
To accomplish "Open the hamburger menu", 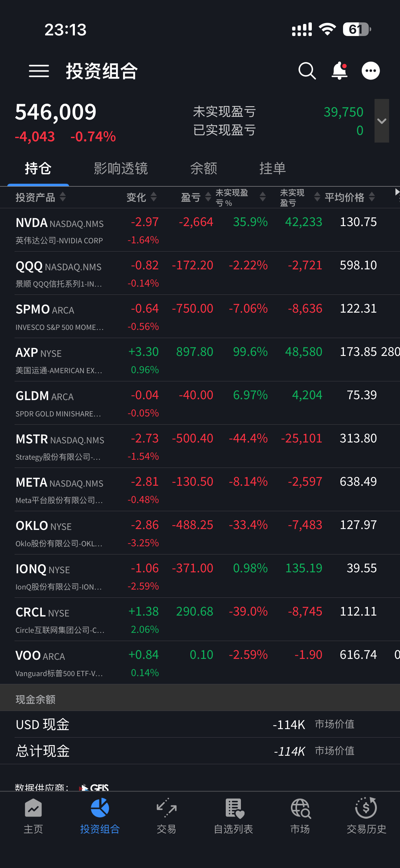I will pos(39,71).
